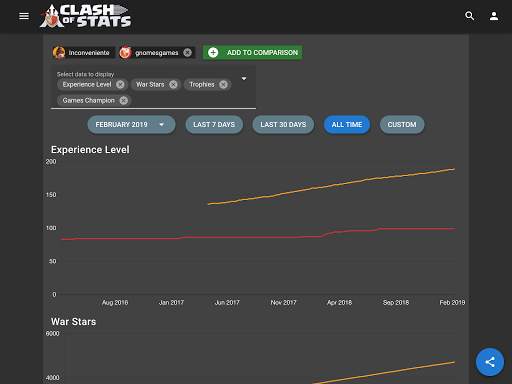Click the gnomesgames player avatar
512x384 pixels.
pos(125,53)
